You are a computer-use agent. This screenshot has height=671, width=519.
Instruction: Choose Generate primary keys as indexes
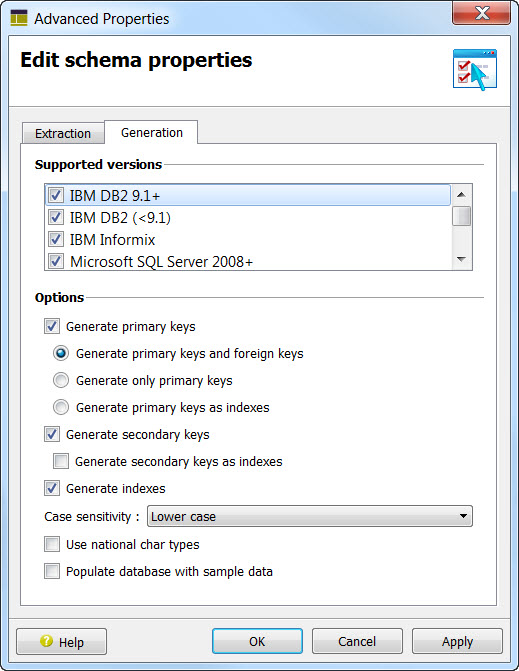(61, 407)
